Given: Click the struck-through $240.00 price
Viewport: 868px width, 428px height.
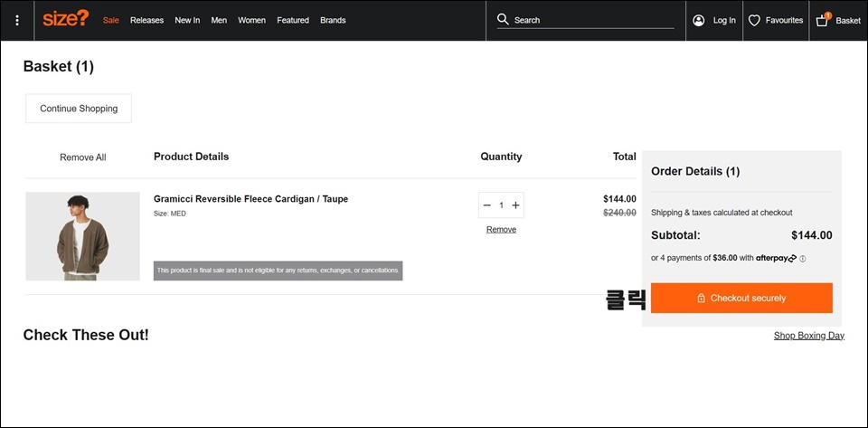Looking at the screenshot, I should tap(619, 213).
